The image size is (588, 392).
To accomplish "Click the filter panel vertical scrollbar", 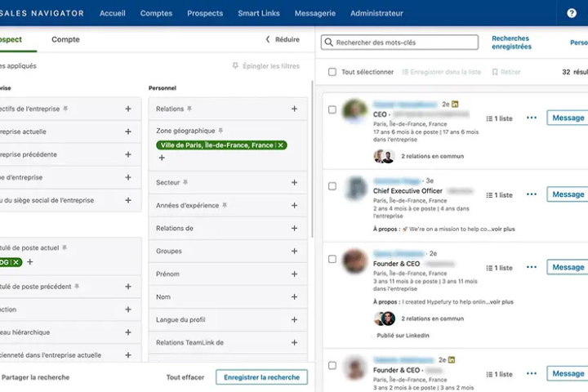I will click(312, 159).
